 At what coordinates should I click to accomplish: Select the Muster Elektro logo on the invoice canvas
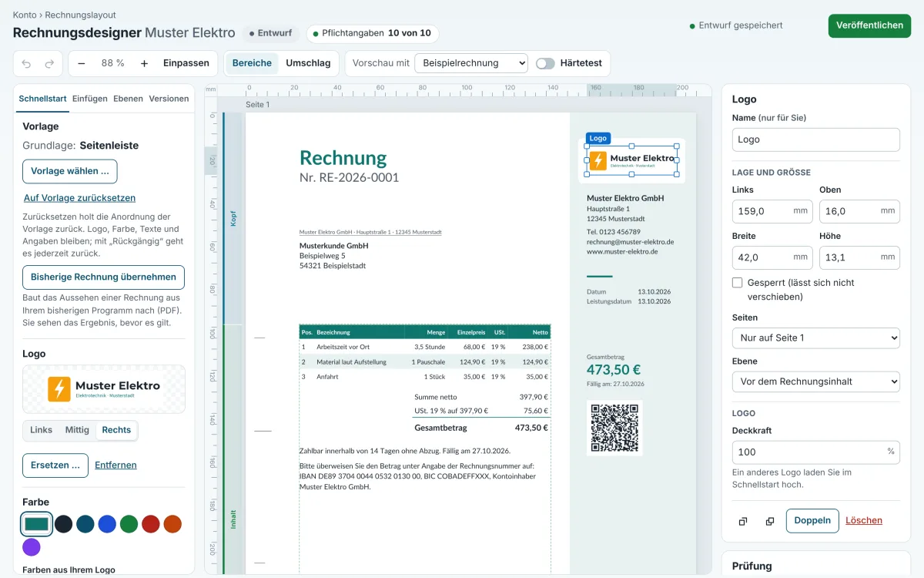click(632, 160)
